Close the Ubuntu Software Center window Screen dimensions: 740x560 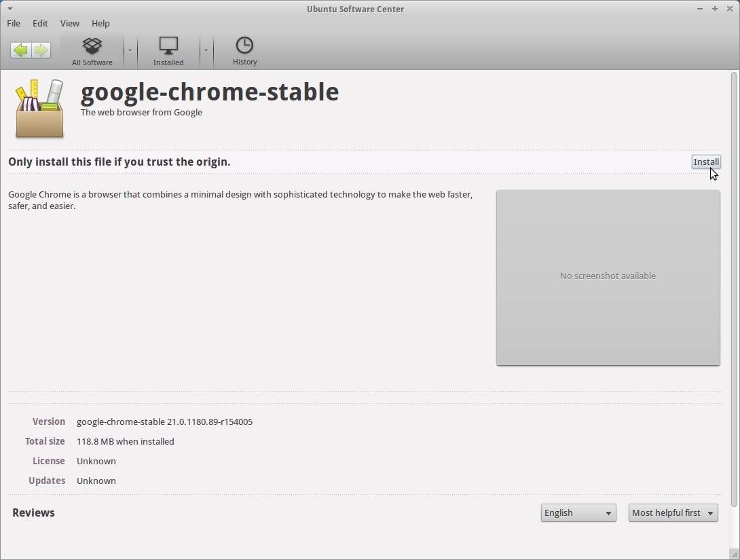pos(729,9)
